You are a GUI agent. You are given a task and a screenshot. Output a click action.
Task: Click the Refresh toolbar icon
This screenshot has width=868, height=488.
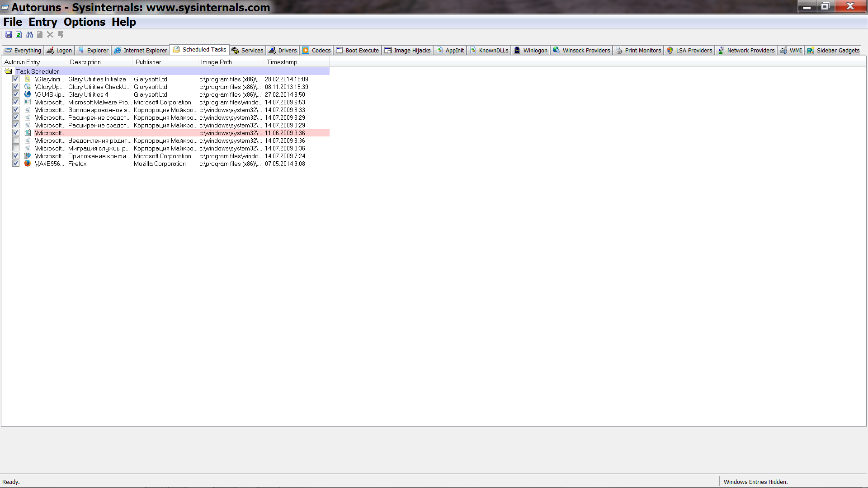click(19, 35)
